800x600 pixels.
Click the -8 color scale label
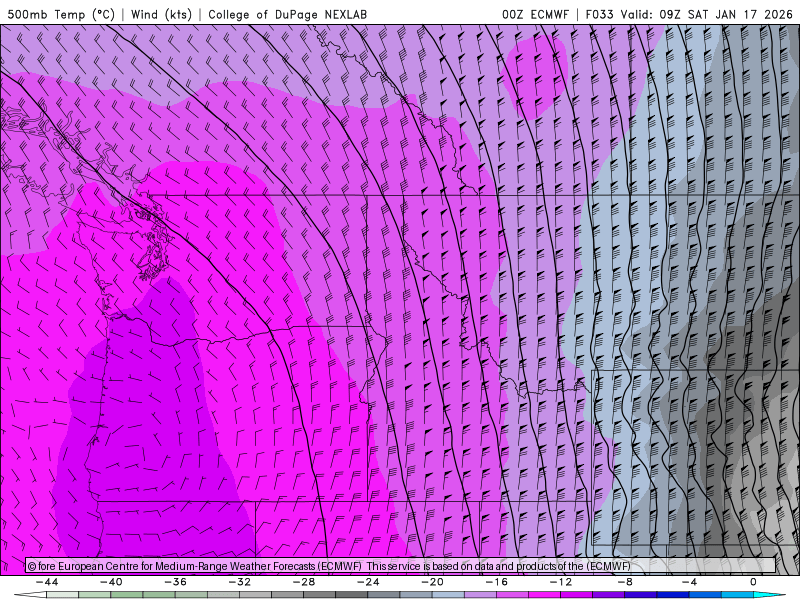625,582
